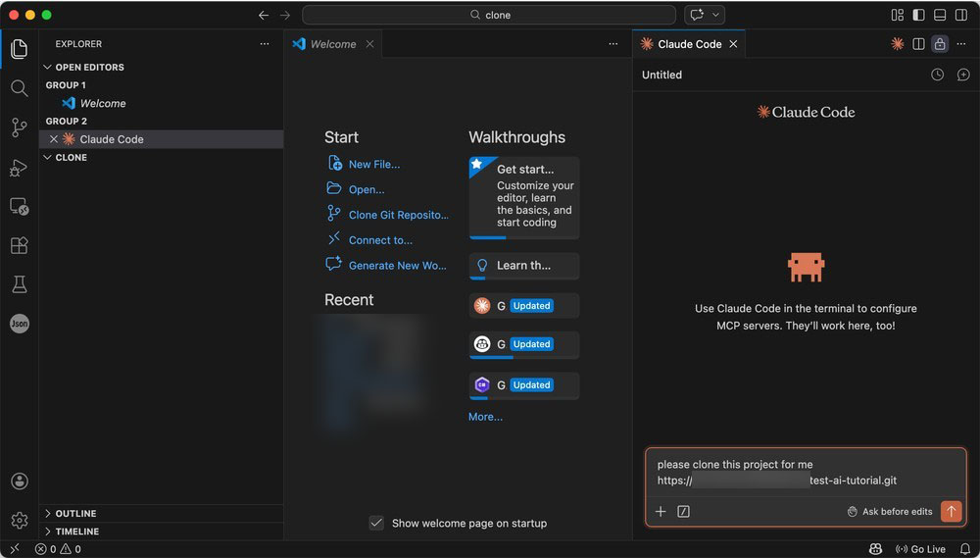The width and height of the screenshot is (980, 558).
Task: Toggle the Primary Side Bar
Action: (x=919, y=15)
